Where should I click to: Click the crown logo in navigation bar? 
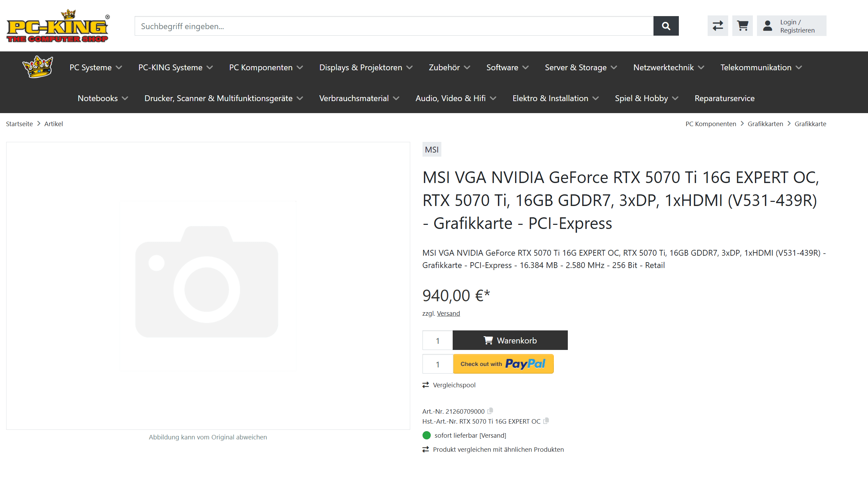tap(38, 67)
